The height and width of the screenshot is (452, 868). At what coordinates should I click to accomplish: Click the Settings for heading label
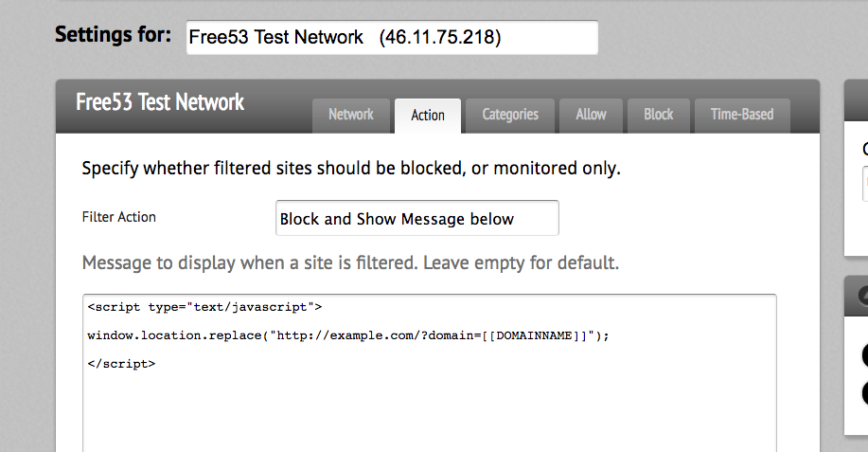(114, 35)
